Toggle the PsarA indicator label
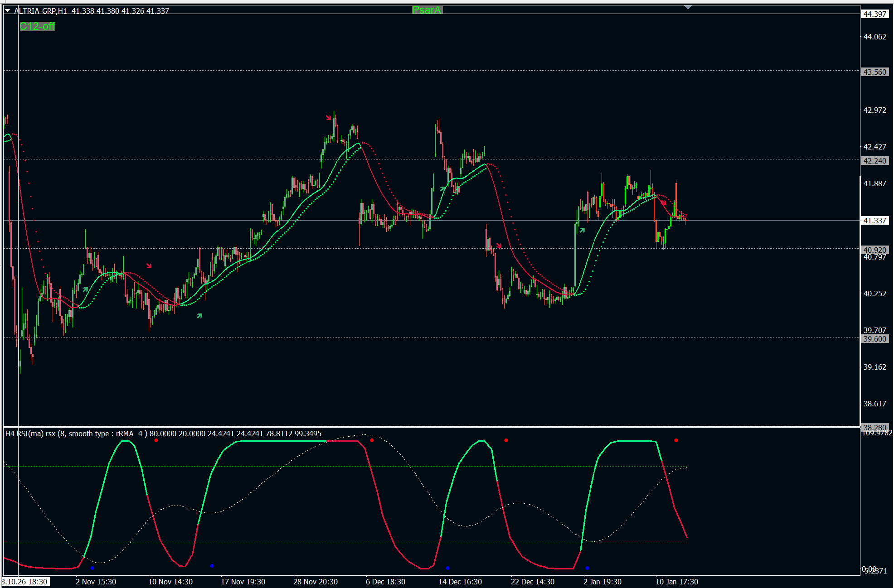This screenshot has height=588, width=894. 427,10
